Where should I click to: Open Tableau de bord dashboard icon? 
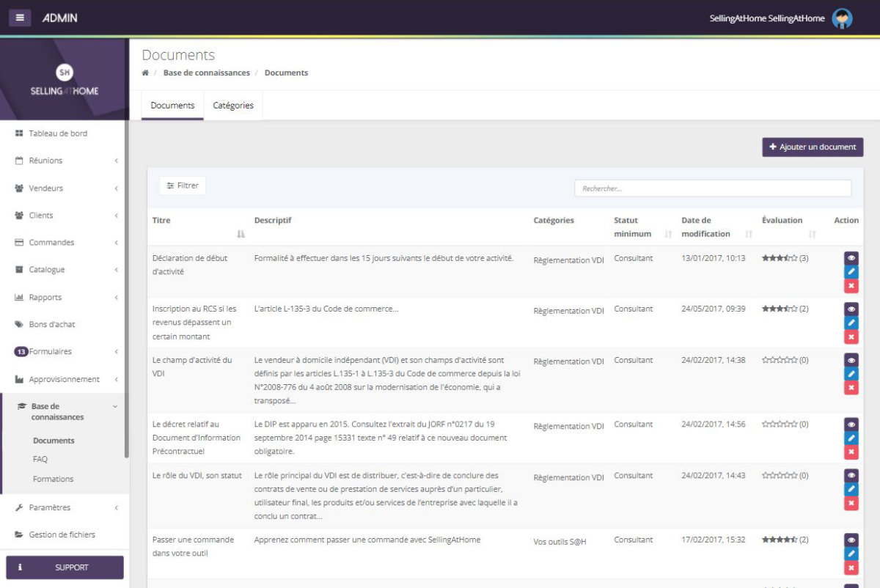[x=19, y=133]
